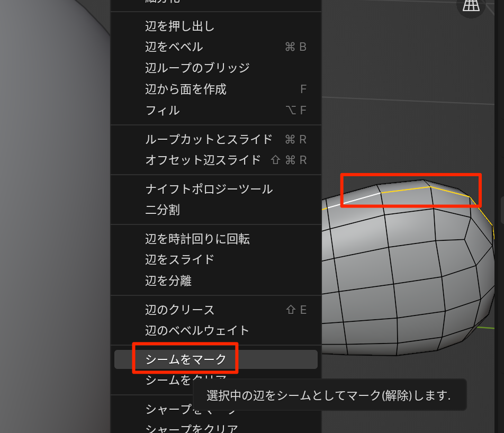Pick ループカットとスライド menu entry

[209, 139]
